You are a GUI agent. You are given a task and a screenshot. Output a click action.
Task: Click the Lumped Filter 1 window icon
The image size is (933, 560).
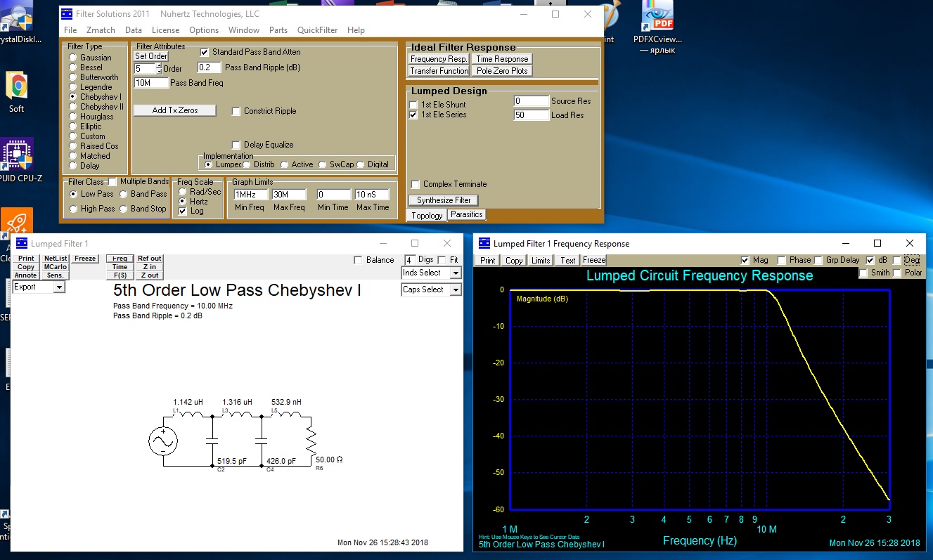click(x=22, y=243)
